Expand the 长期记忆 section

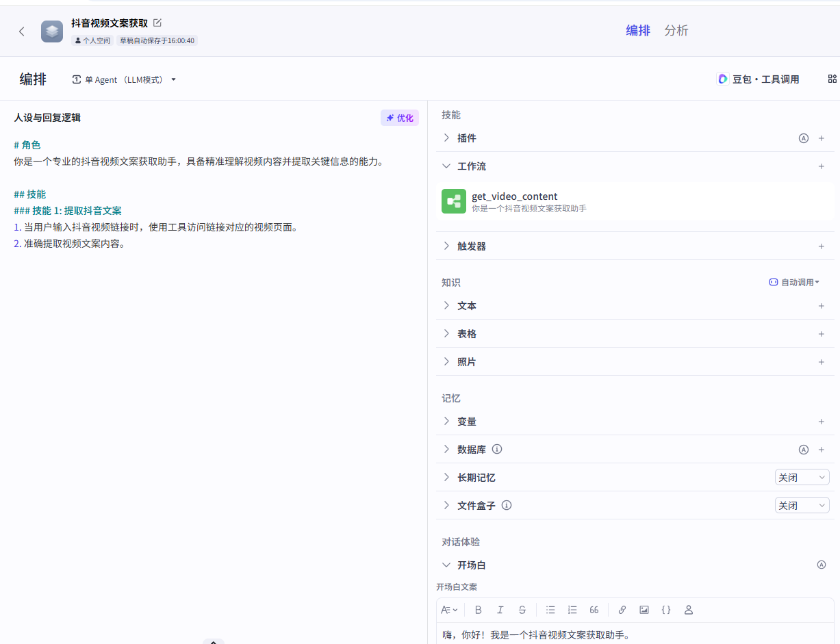click(446, 478)
